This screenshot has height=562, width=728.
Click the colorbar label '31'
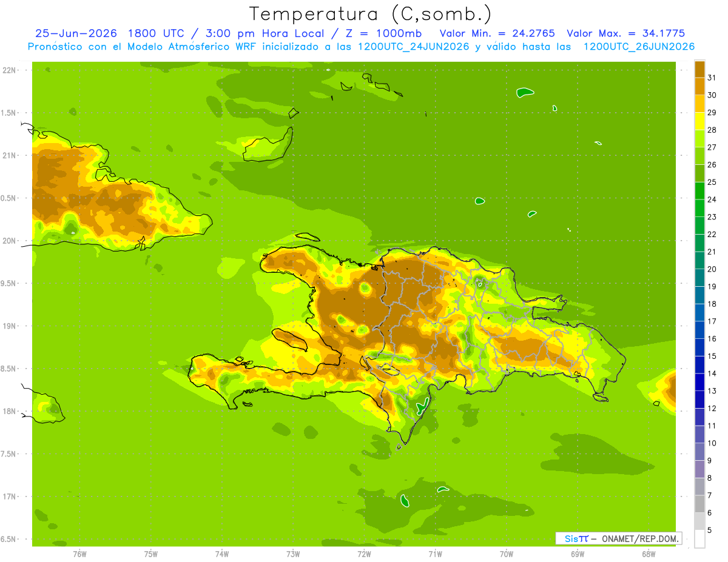pyautogui.click(x=712, y=78)
